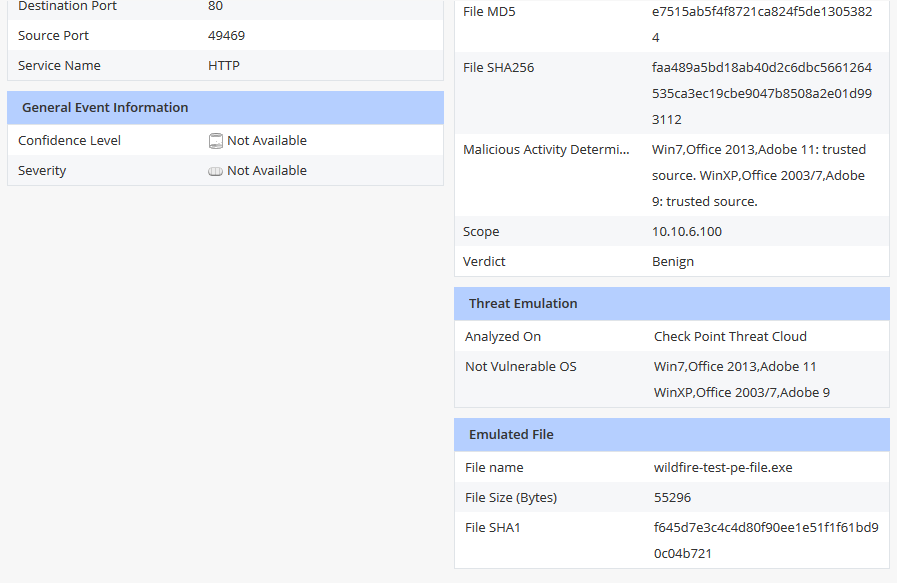Screen dimensions: 897x583
Task: Click the Confidence Level gauge icon
Action: tap(216, 140)
